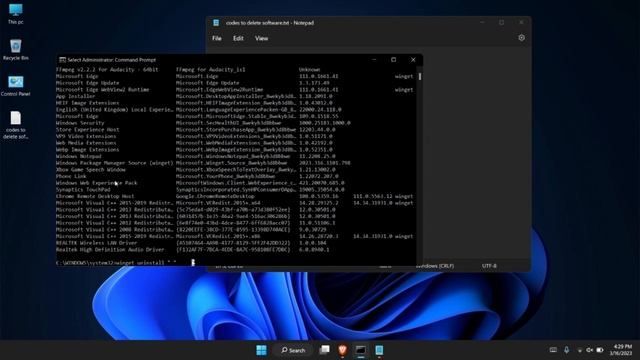Open the Edit menu in Notepad

coord(238,38)
